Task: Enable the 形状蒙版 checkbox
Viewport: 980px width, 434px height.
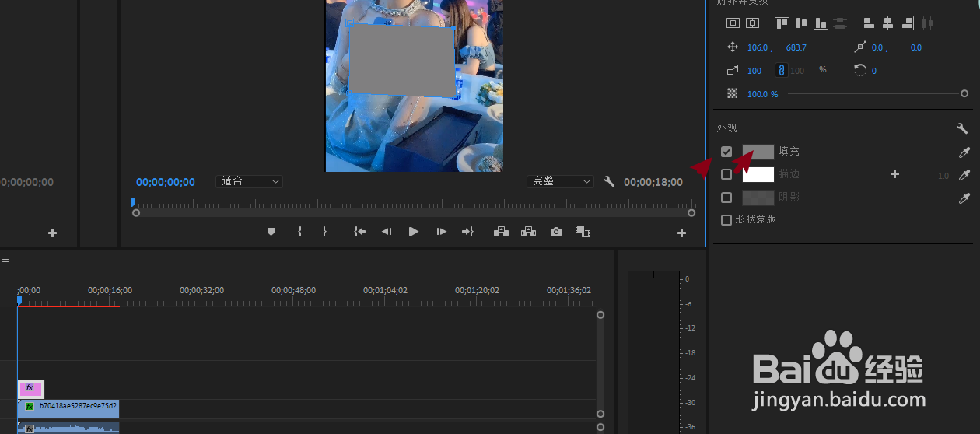Action: (726, 220)
